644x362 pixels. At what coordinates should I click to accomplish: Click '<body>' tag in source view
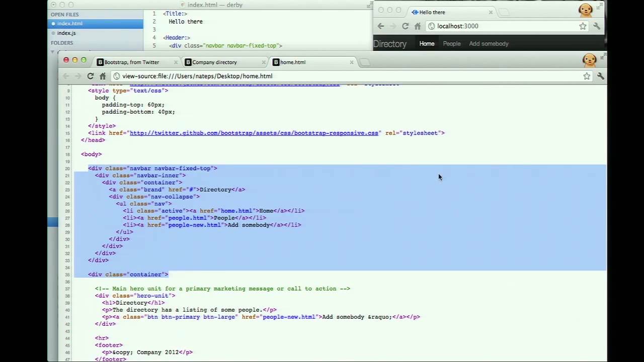[x=91, y=154]
